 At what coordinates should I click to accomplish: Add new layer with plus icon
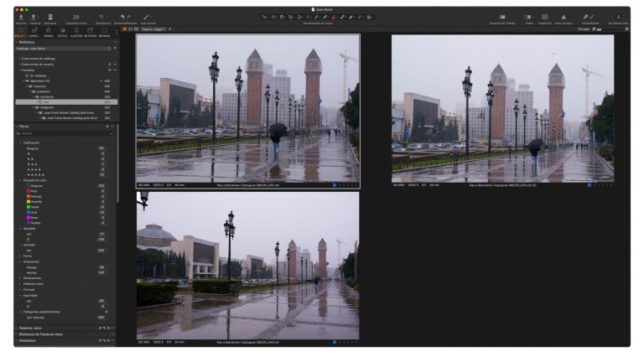coord(170,29)
